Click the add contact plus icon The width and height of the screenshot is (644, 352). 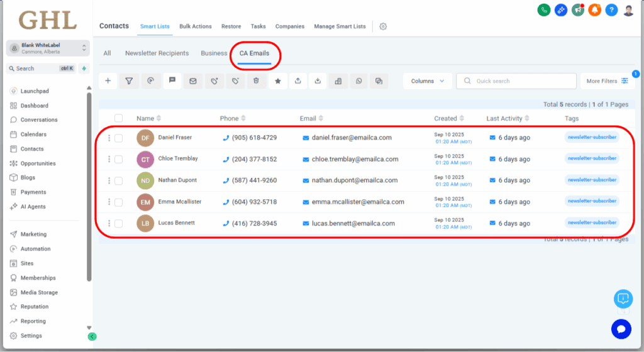pos(108,81)
